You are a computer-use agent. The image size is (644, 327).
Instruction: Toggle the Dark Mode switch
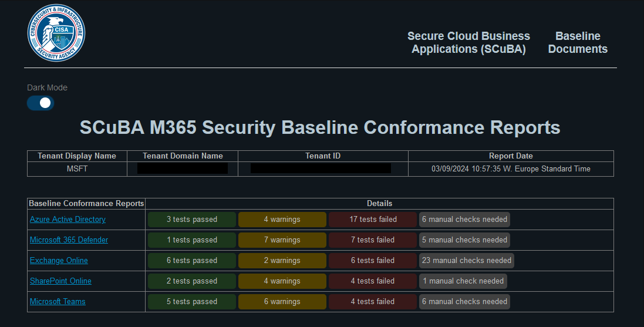point(41,103)
